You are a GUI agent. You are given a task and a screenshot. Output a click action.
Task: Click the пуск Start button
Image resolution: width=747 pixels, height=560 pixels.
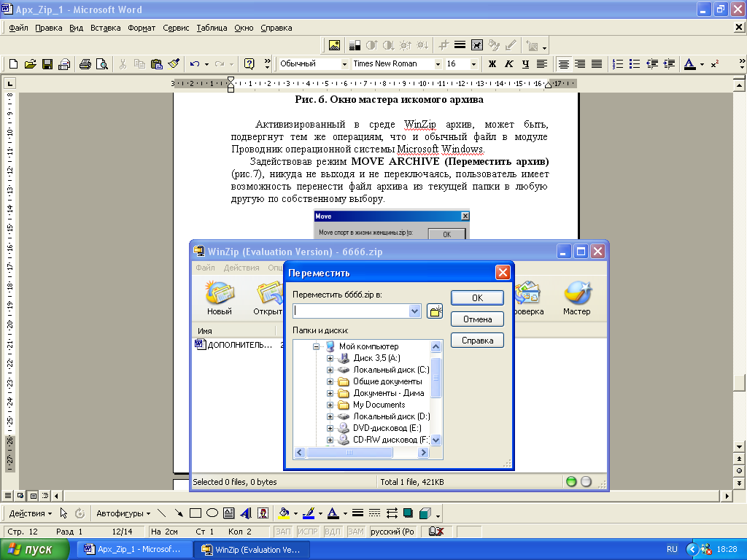[34, 549]
